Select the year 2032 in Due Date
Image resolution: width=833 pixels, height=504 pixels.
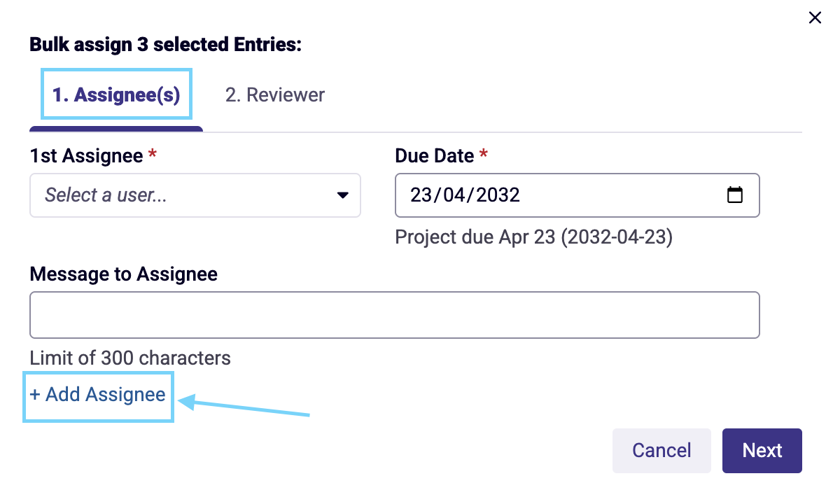(x=498, y=195)
